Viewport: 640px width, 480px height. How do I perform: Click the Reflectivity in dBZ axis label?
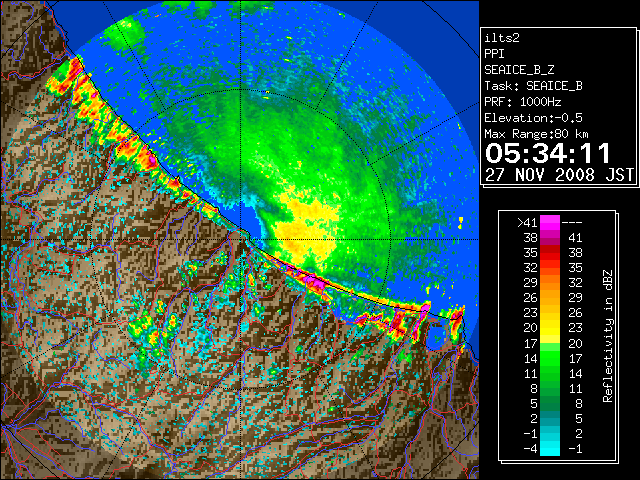[608, 336]
